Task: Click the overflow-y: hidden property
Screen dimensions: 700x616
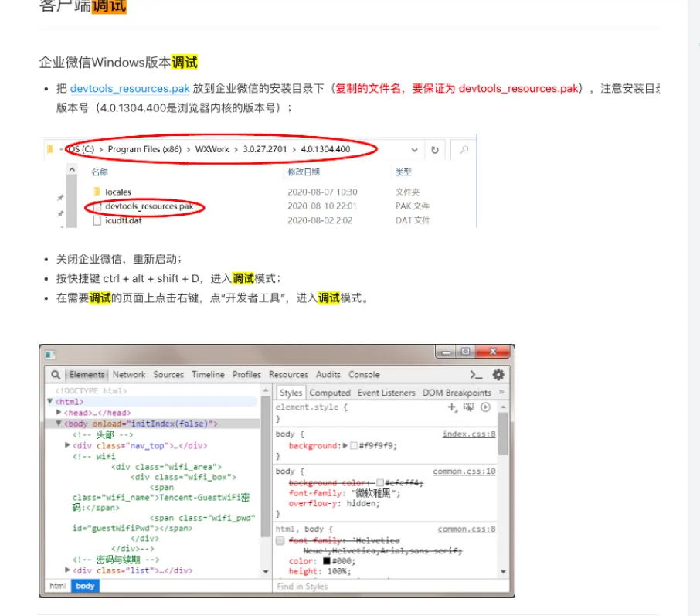Action: tap(334, 503)
